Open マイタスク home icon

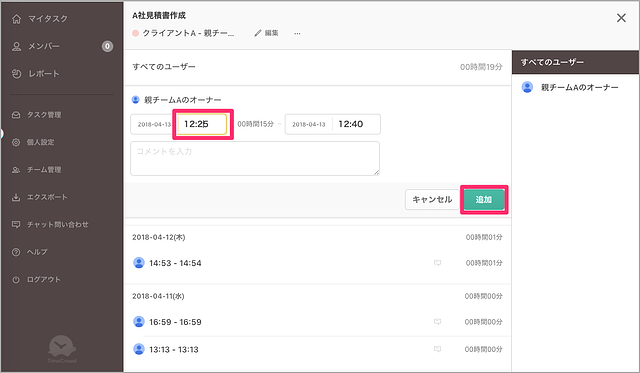16,19
